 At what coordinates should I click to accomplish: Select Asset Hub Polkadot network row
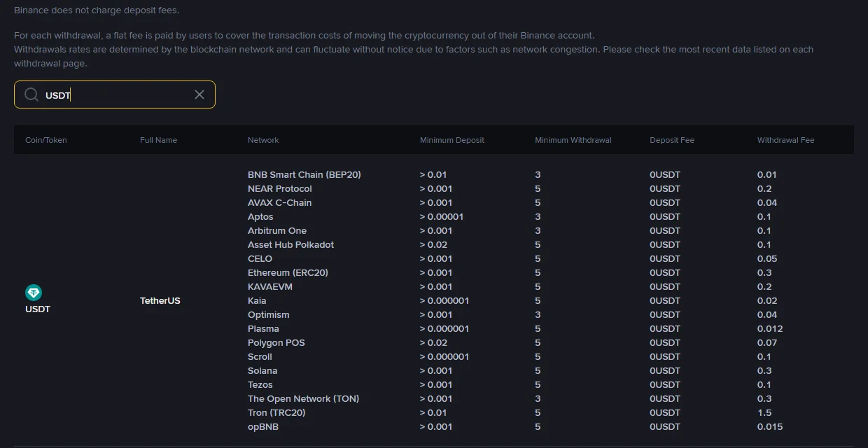(x=290, y=244)
